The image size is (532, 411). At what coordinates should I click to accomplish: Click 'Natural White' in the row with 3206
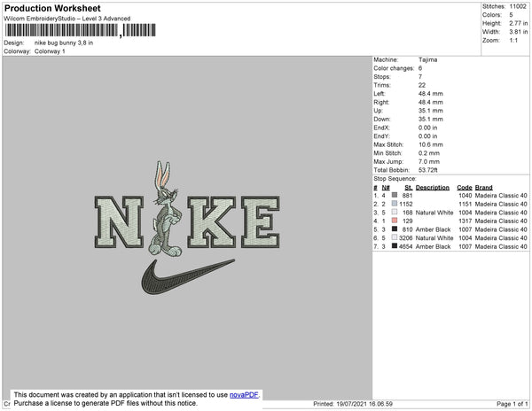tap(434, 238)
